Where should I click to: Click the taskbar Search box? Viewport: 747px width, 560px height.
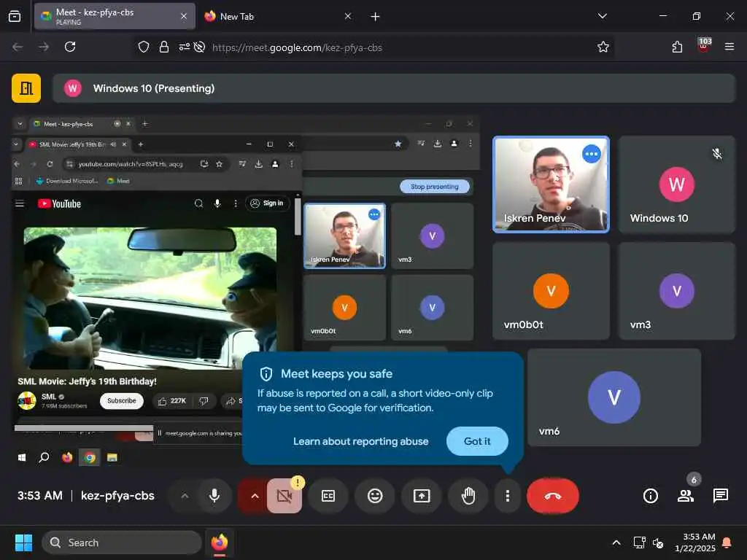click(x=122, y=542)
